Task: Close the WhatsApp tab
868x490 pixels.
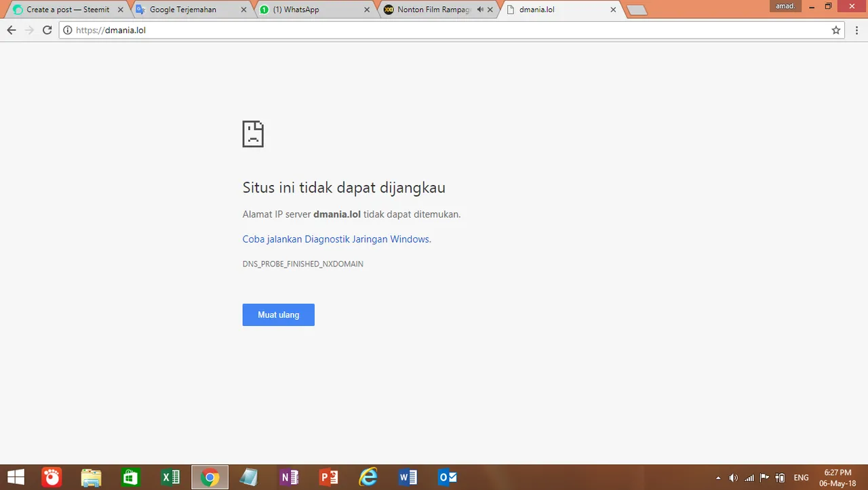Action: (x=367, y=9)
